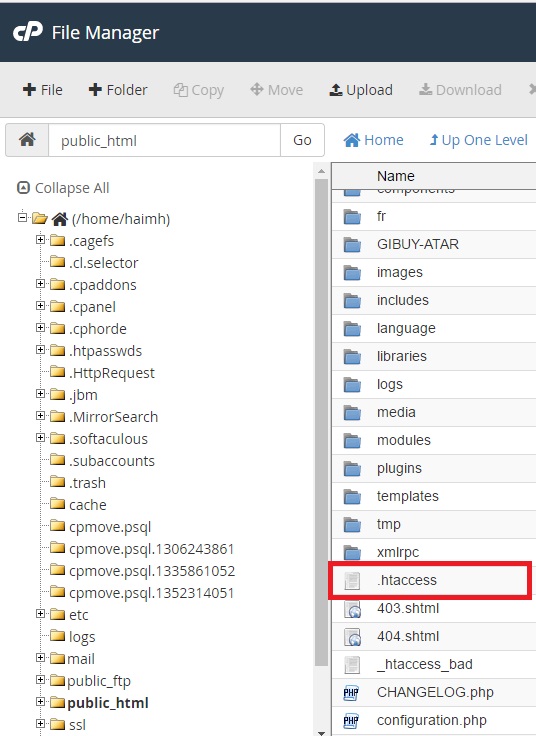Expand the .htpasswds folder node
The width and height of the screenshot is (536, 736).
click(40, 349)
